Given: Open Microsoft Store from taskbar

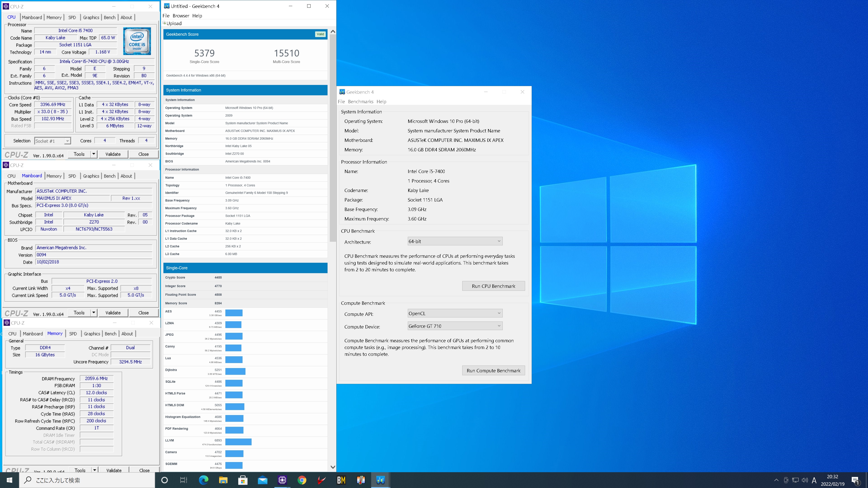Looking at the screenshot, I should click(x=243, y=480).
